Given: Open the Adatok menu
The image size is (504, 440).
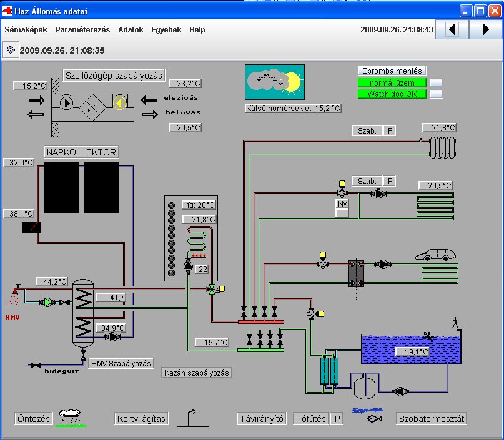Looking at the screenshot, I should 131,30.
